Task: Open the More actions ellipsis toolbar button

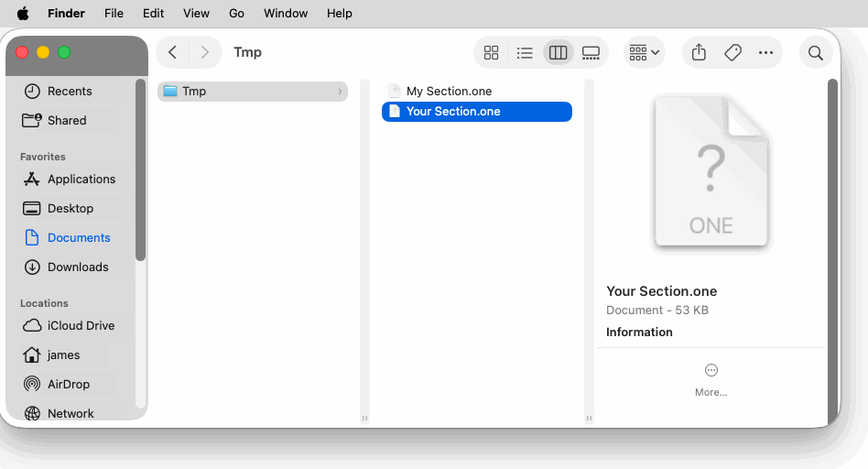Action: [766, 53]
